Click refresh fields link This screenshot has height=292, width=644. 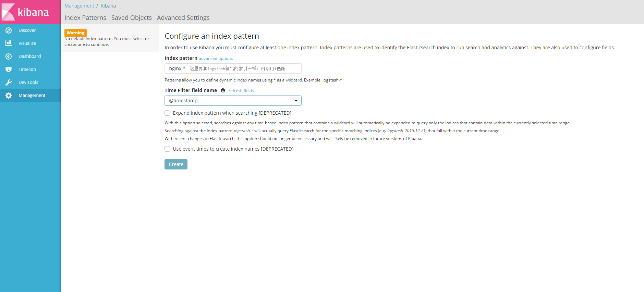(x=241, y=91)
